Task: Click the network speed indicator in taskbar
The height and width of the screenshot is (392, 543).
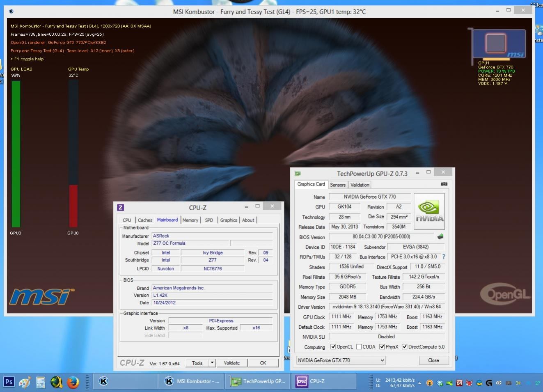Action: click(395, 383)
